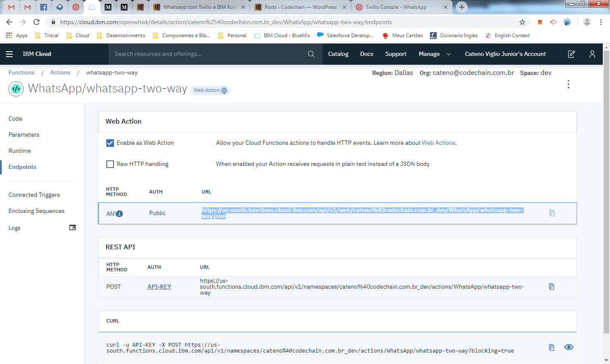This screenshot has width=610, height=364.
Task: Open Chrome profile avatar
Action: 587,22
